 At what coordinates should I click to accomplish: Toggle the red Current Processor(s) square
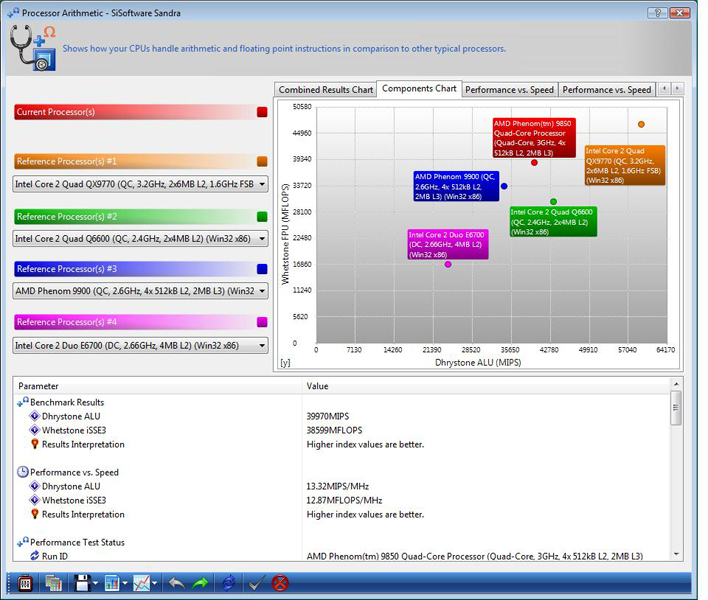pos(262,112)
